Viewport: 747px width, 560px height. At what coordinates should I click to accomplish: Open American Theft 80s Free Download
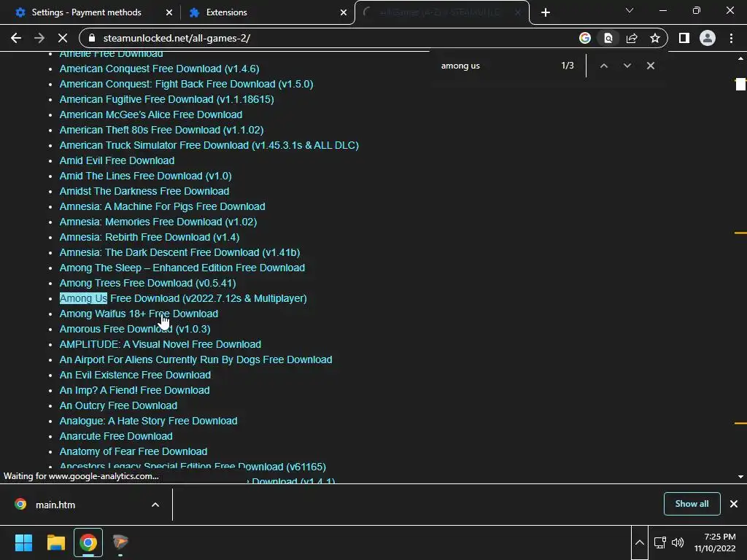point(161,130)
